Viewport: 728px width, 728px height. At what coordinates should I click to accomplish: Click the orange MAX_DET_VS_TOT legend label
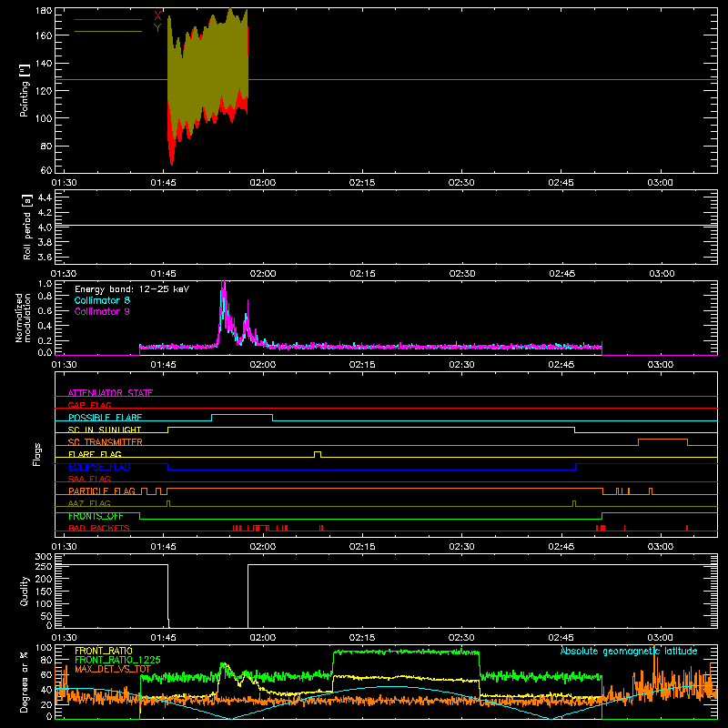(x=113, y=669)
